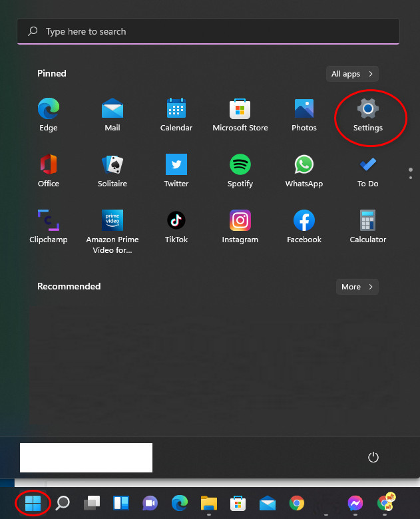
Task: Launch Calendar from pinned apps
Action: click(176, 114)
